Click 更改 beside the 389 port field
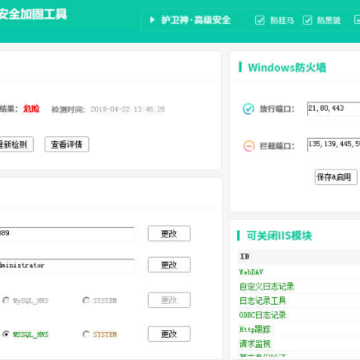The height and width of the screenshot is (360, 360). point(169,233)
